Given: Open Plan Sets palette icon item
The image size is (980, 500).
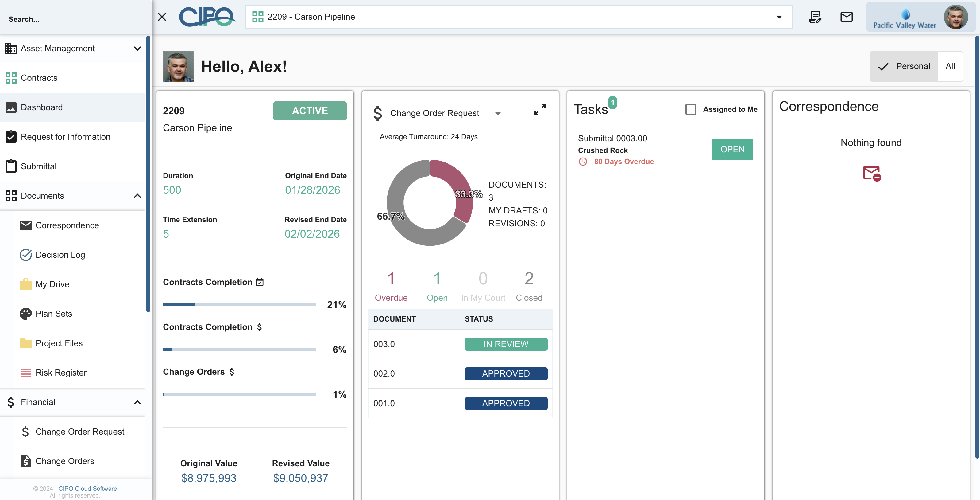Looking at the screenshot, I should (54, 314).
